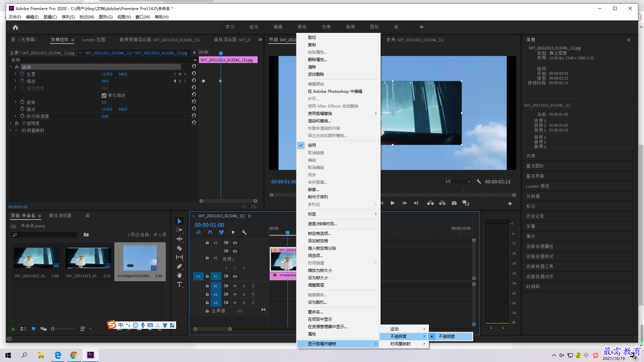The image size is (644, 362).
Task: Toggle Snap magnet in timeline
Action: [x=210, y=232]
